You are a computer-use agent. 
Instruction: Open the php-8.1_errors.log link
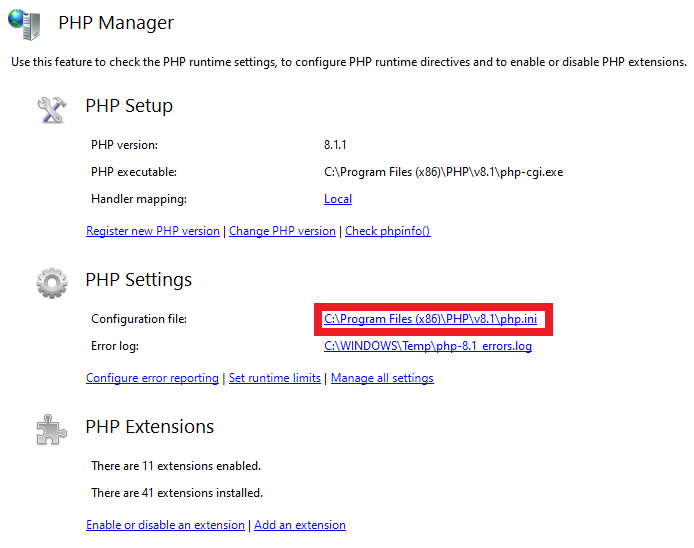[x=428, y=346]
